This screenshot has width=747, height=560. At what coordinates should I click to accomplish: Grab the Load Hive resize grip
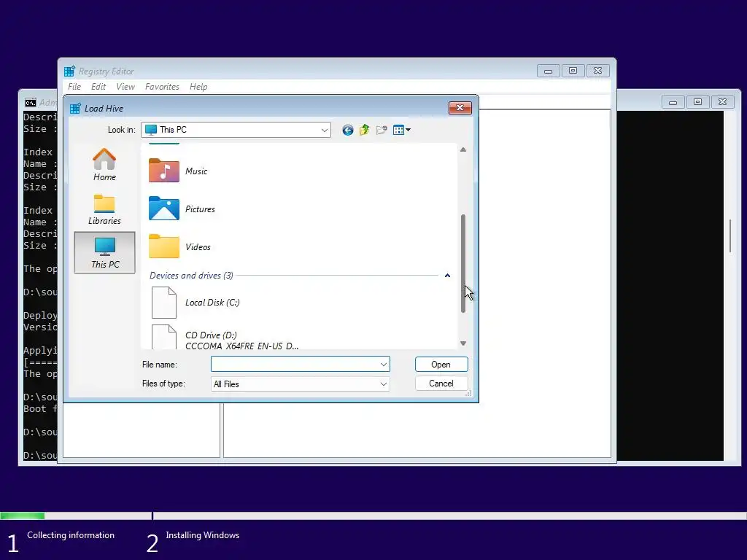click(469, 393)
